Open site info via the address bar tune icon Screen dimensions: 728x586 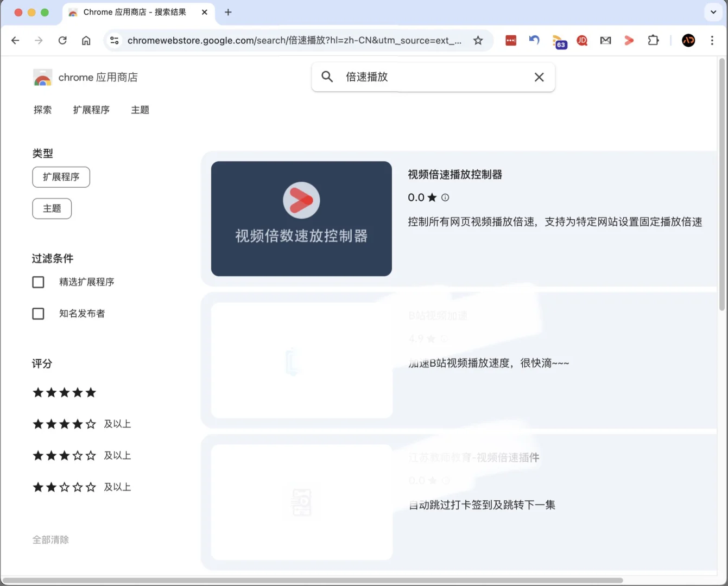point(114,40)
